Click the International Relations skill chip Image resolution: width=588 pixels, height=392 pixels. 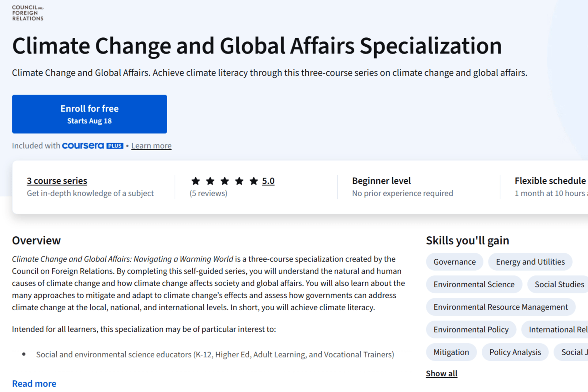coord(557,330)
